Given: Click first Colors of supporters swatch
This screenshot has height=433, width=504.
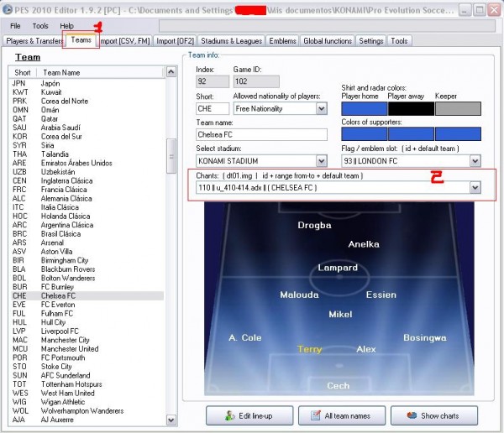Looking at the screenshot, I should click(x=365, y=134).
